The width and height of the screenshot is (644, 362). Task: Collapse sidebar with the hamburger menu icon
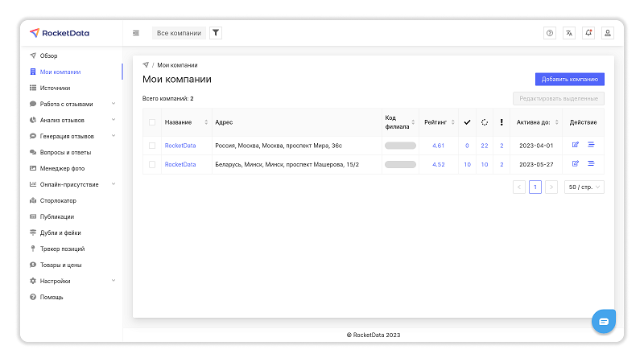[136, 33]
